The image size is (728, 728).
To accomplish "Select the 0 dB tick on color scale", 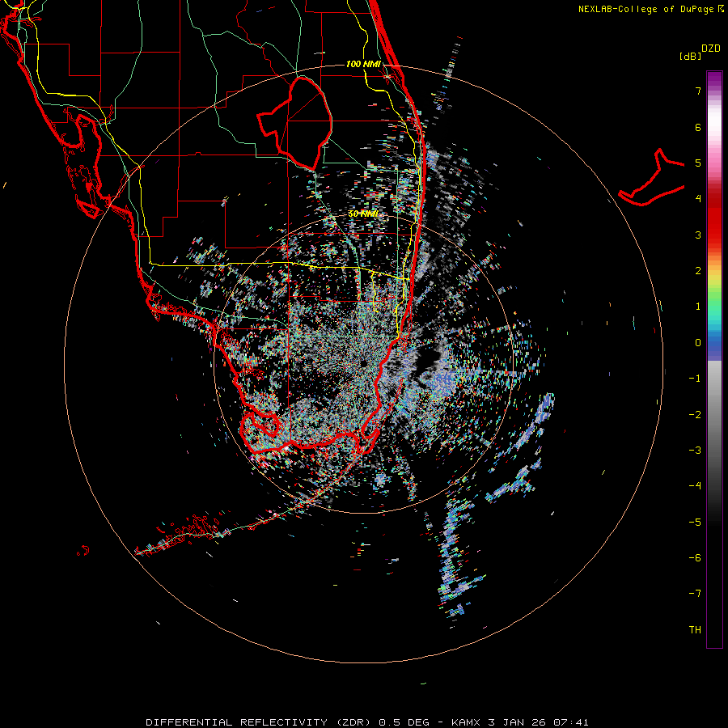I will [698, 343].
